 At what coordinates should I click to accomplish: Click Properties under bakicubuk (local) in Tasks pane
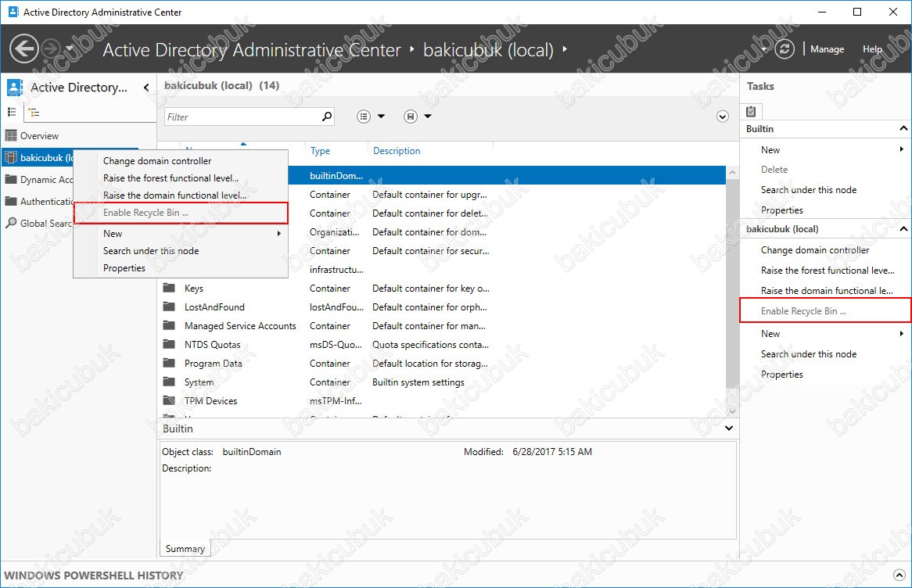click(x=781, y=375)
